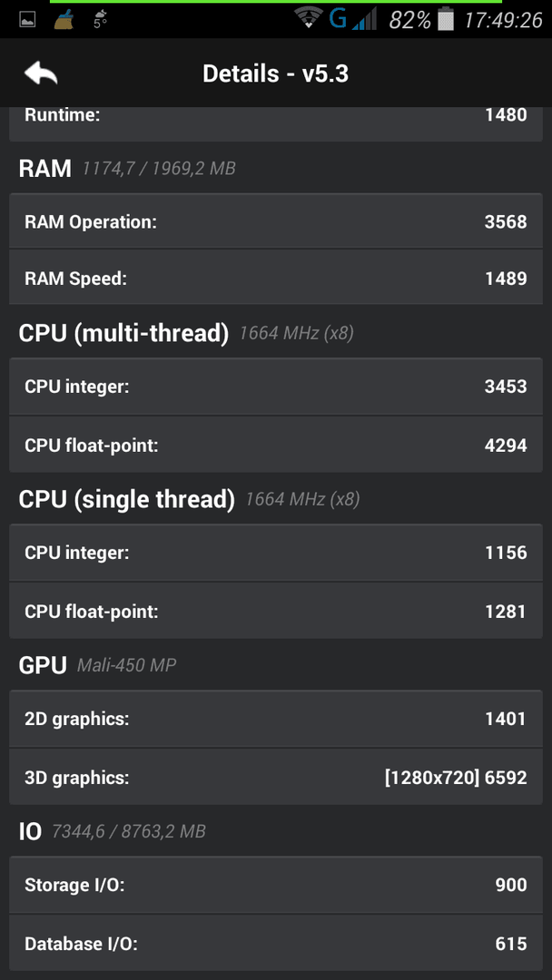
Task: Tap the 17:49:26 clock
Action: pos(503,20)
